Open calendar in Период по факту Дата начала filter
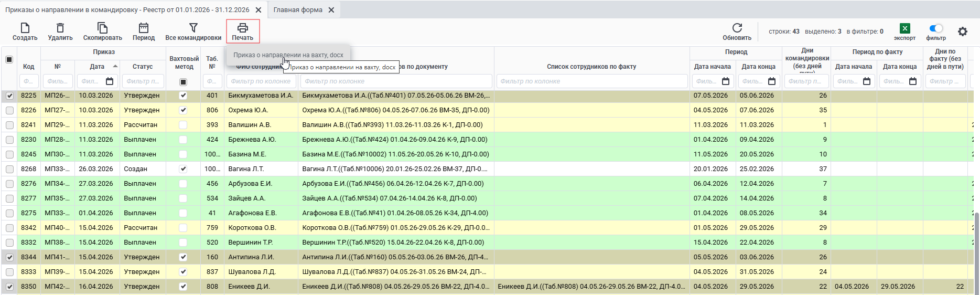 pos(867,81)
